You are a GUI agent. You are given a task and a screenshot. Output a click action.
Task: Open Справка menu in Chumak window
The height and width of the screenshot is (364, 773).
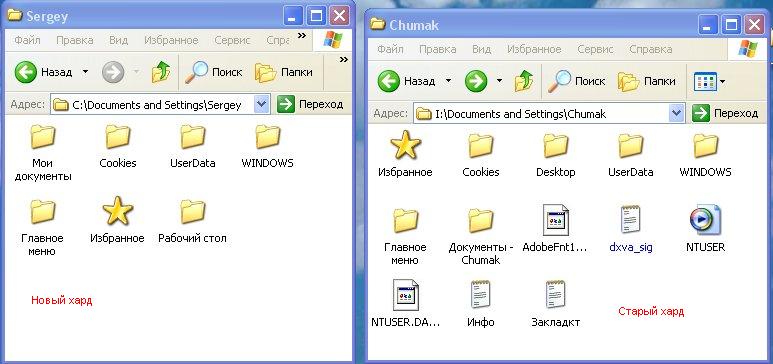tap(651, 49)
